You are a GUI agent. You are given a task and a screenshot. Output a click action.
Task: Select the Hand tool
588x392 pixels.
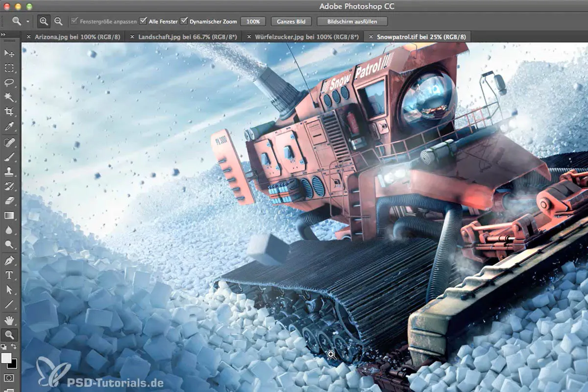(9, 320)
